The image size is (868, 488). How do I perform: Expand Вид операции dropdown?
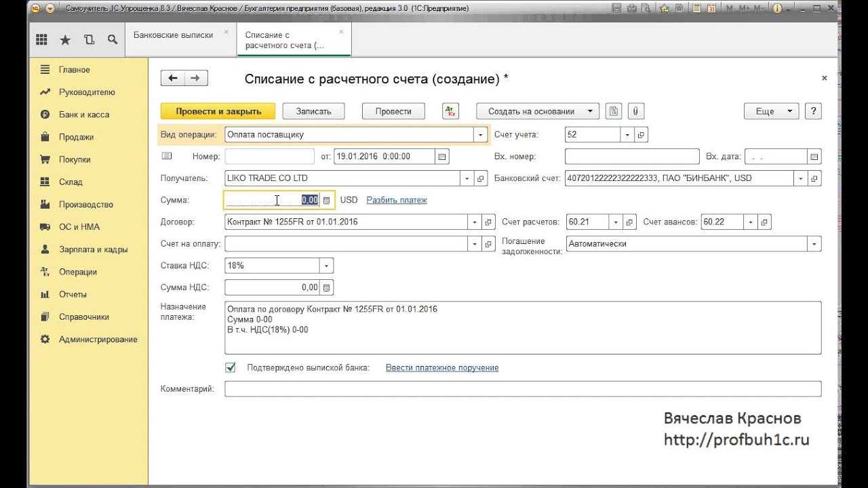coord(481,134)
